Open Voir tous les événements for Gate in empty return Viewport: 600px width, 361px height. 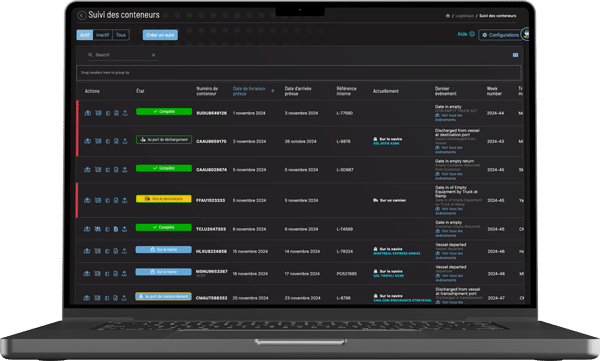[448, 176]
